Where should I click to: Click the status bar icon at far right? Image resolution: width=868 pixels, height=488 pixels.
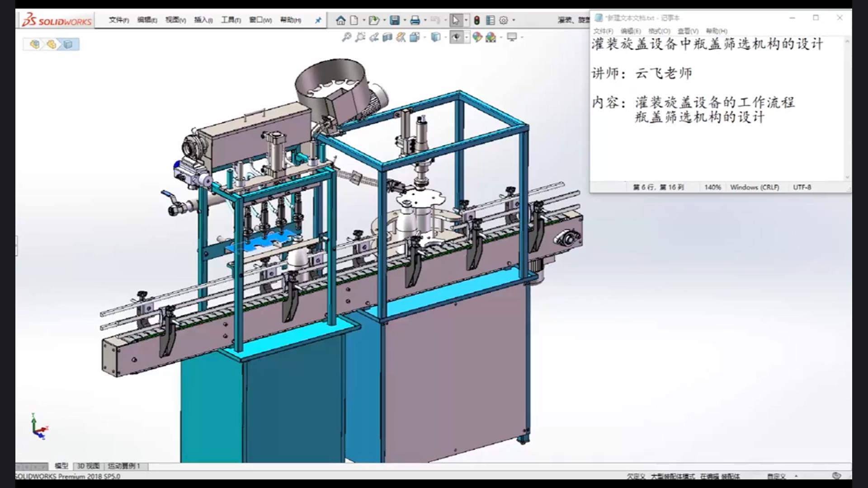coord(836,476)
